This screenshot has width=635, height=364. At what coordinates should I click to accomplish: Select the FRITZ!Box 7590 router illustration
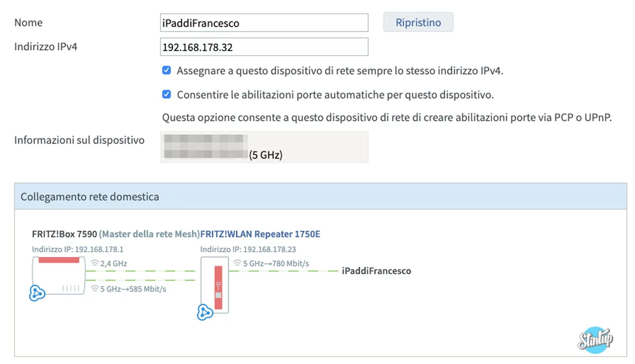click(x=58, y=276)
